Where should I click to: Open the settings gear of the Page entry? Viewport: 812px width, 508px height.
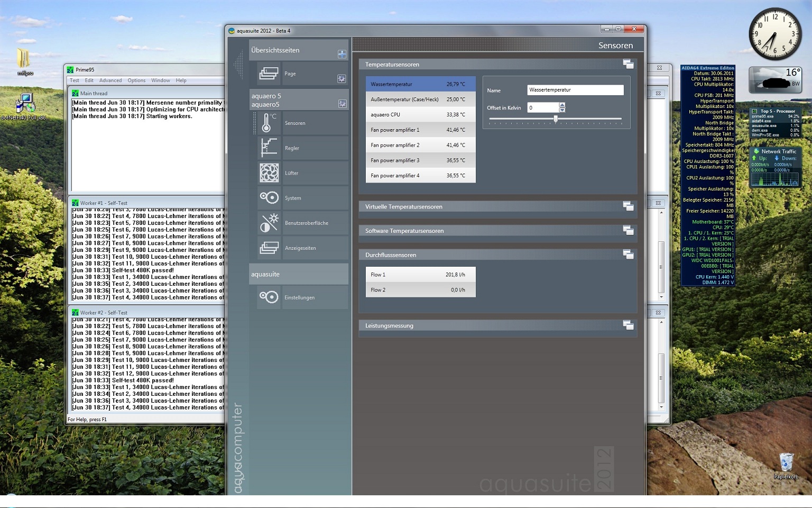(342, 79)
